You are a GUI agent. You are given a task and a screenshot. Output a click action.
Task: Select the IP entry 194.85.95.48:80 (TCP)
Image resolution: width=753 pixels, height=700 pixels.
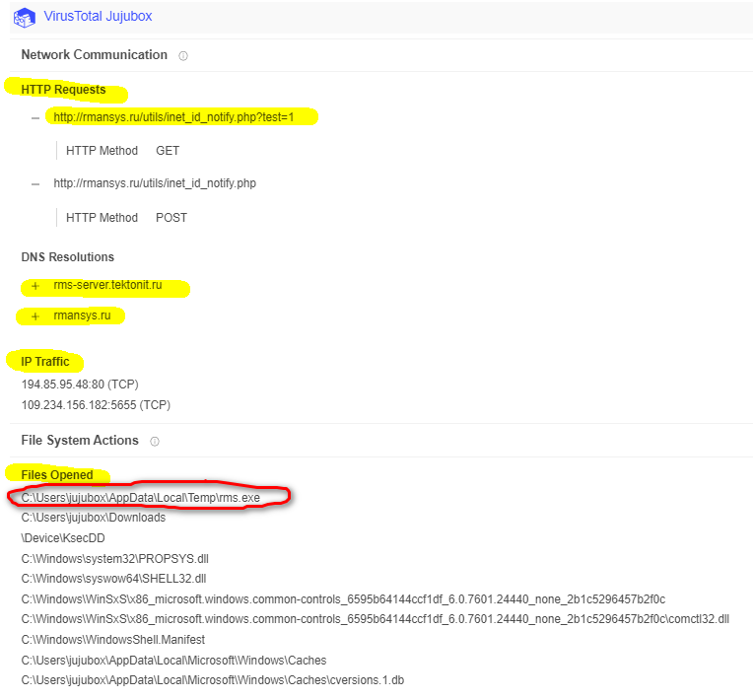[80, 385]
